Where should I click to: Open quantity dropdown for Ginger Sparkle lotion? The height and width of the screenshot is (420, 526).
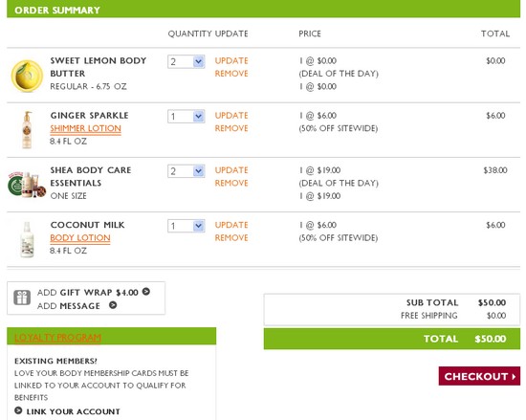186,117
